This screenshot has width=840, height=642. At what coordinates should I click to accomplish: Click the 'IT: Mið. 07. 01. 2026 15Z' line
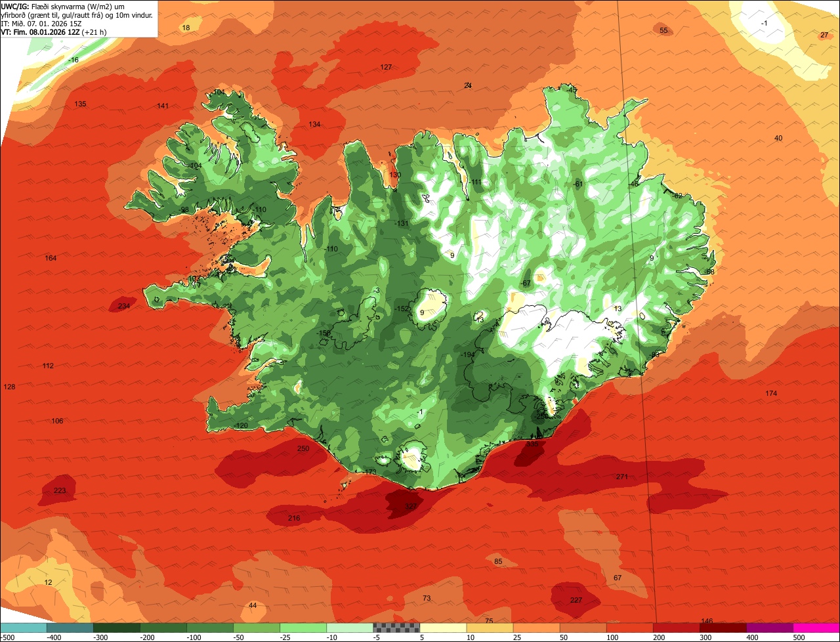click(x=41, y=23)
